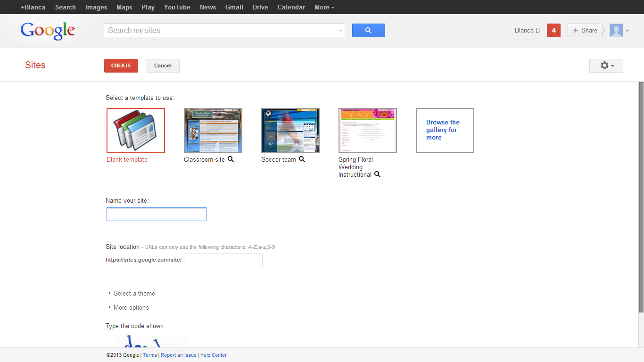
Task: Click the Name your site text field
Action: [x=157, y=214]
